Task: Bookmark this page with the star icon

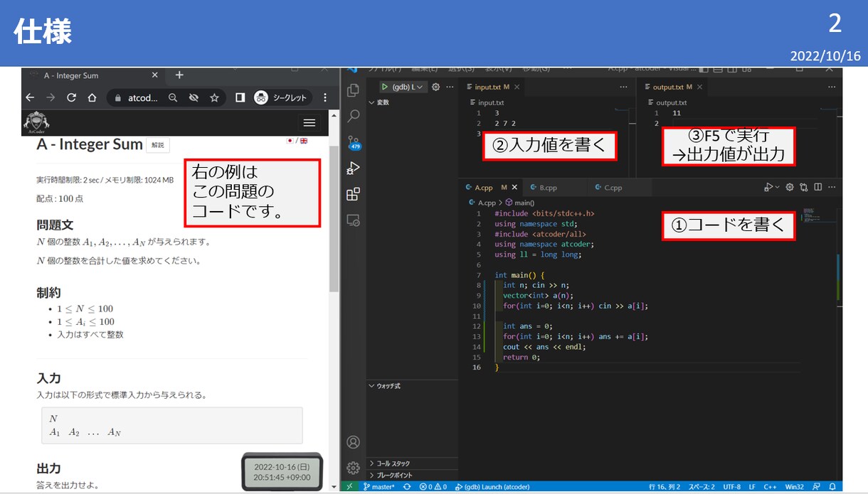Action: 214,97
